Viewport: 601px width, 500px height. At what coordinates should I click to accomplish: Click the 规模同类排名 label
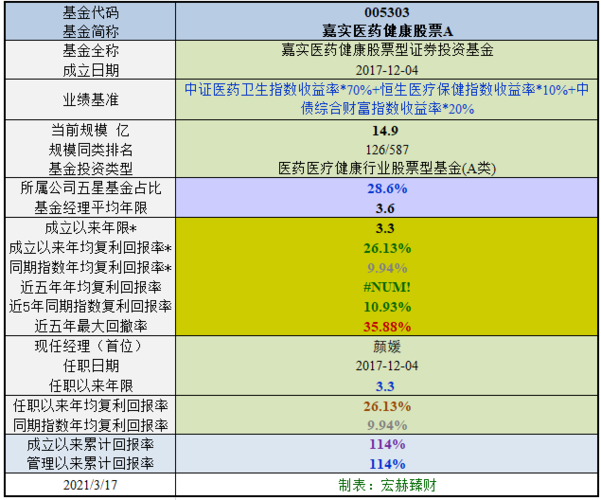click(x=91, y=150)
